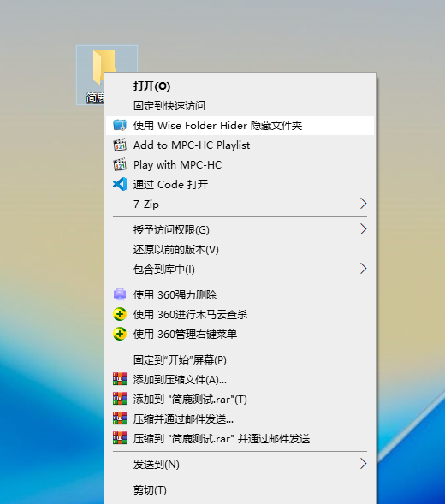
Task: Click the Wise Folder Hider icon
Action: coord(120,125)
